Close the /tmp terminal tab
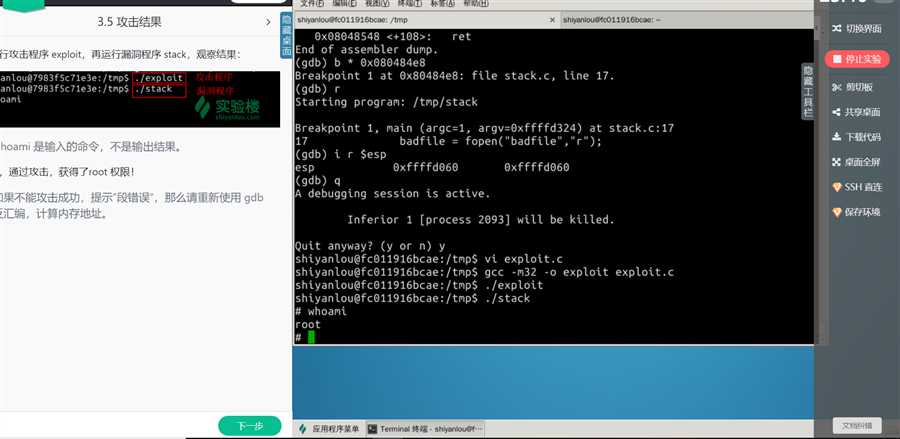 [x=552, y=20]
